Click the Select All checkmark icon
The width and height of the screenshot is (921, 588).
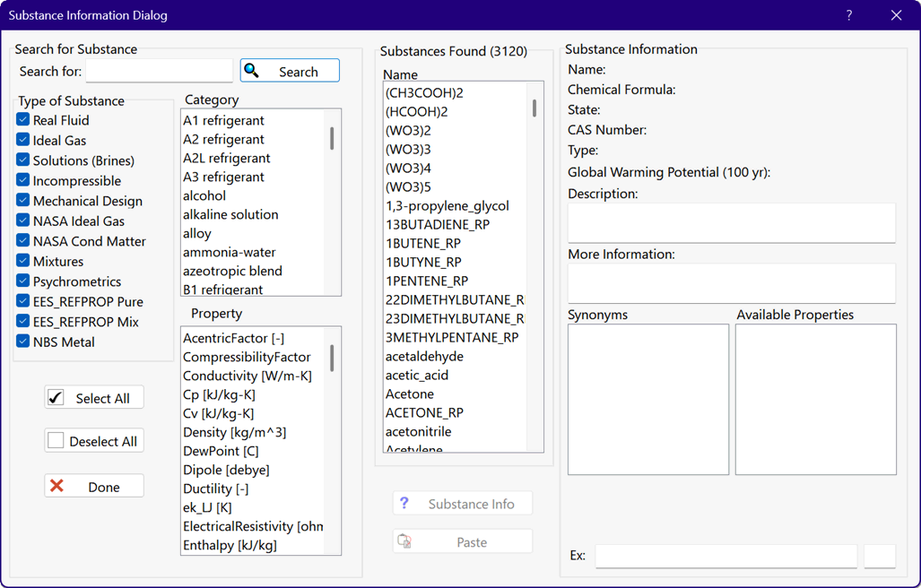click(56, 398)
